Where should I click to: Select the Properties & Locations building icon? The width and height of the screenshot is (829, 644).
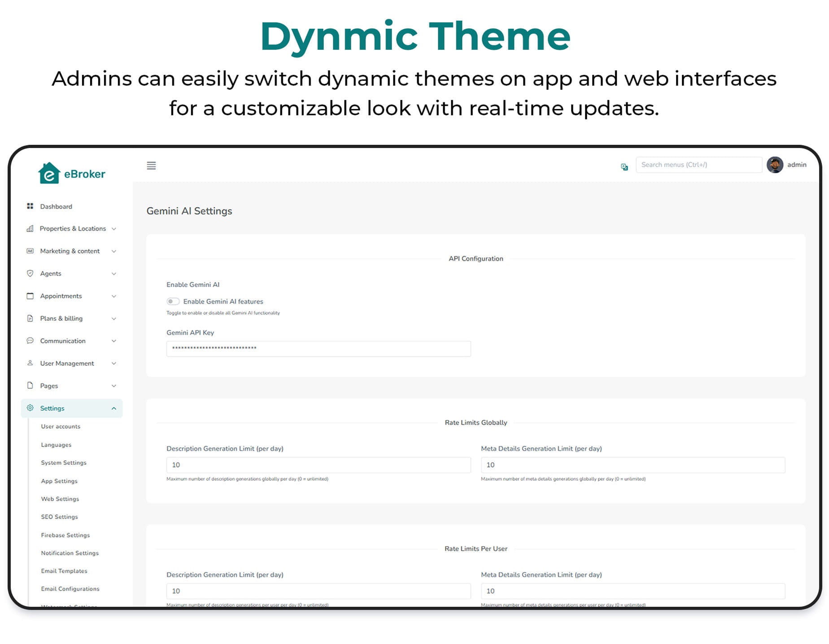tap(30, 228)
